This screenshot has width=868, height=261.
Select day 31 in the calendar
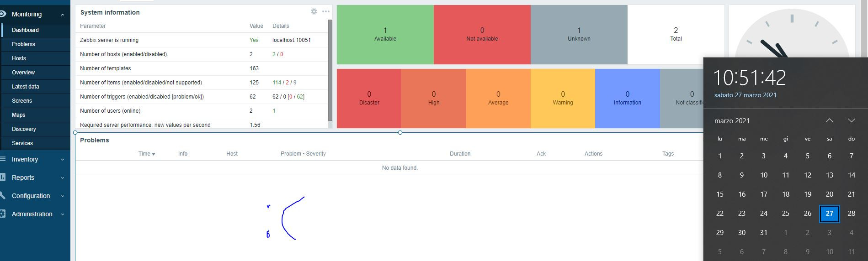point(764,233)
